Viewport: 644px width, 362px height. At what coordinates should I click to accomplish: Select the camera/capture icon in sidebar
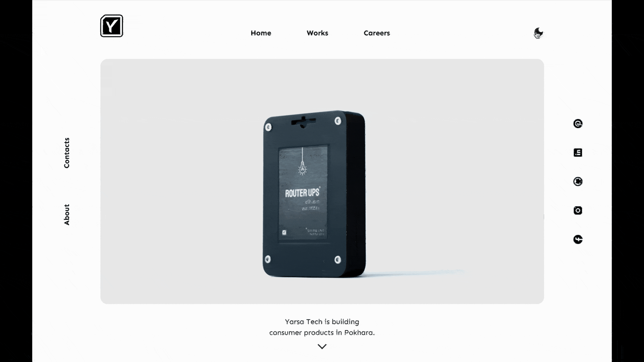[x=578, y=210]
